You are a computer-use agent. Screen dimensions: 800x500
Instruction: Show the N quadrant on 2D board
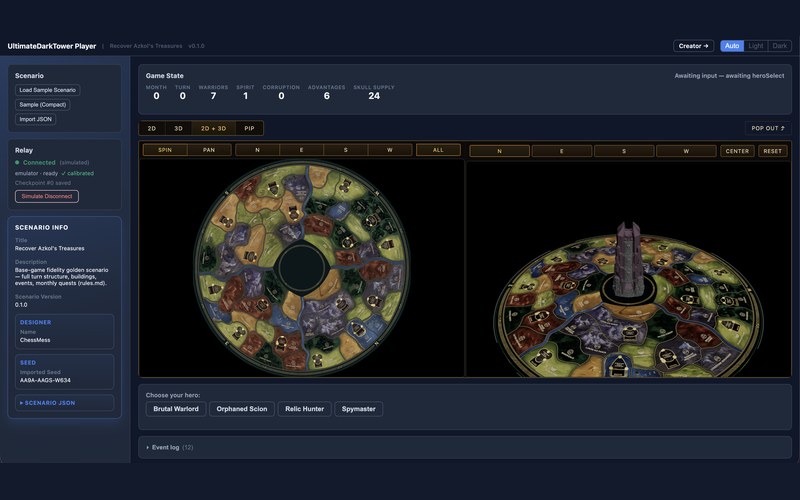pos(257,150)
